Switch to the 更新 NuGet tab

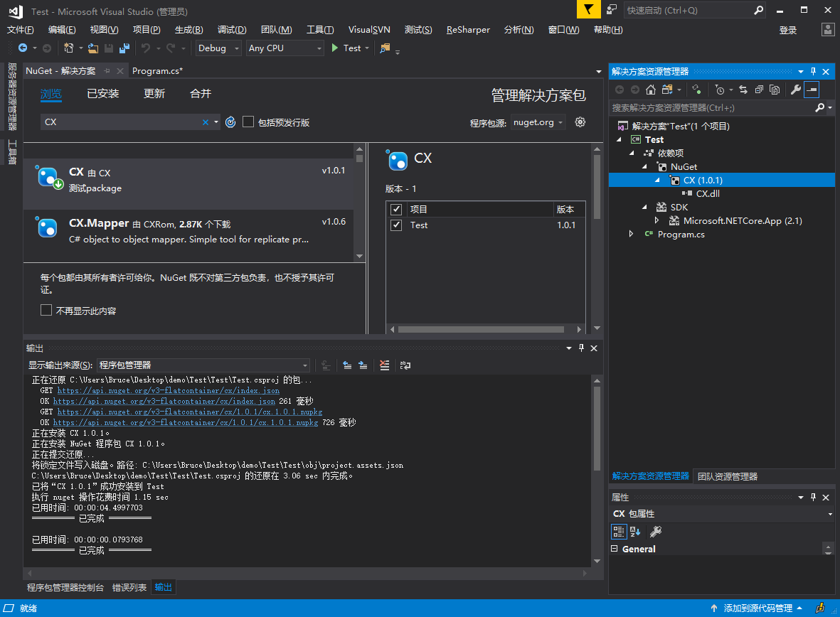click(154, 94)
